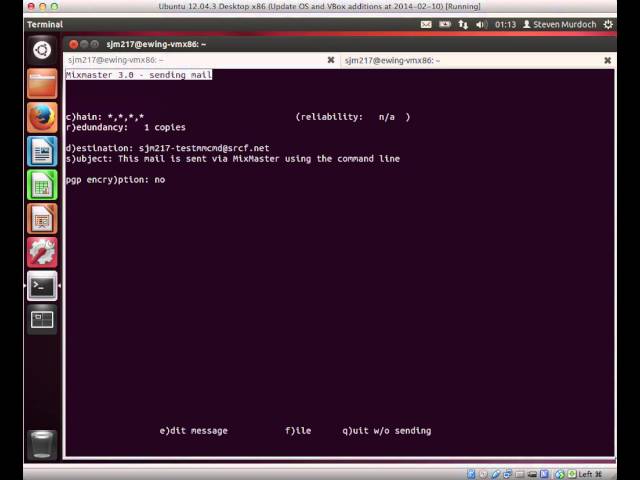Click the d)estination email address line

pos(167,148)
